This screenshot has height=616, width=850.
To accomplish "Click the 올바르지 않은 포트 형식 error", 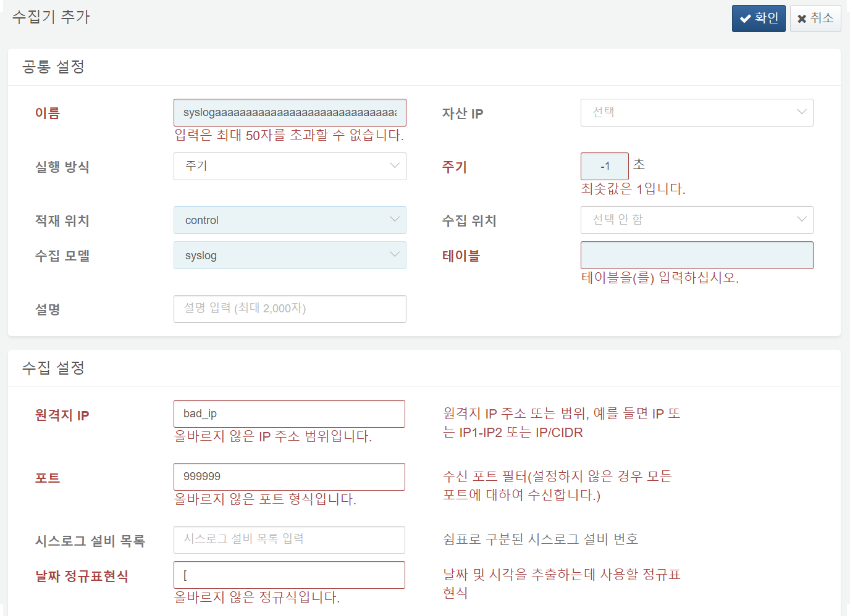I will [x=265, y=499].
